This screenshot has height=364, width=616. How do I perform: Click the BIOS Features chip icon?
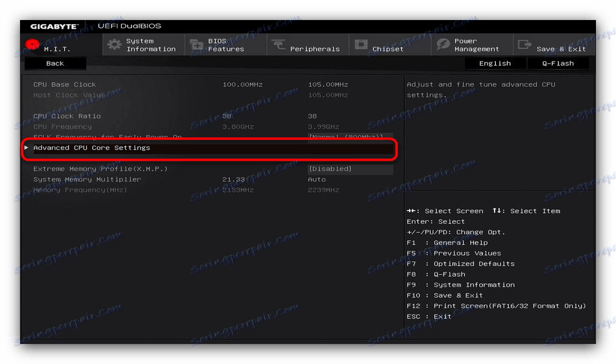197,45
